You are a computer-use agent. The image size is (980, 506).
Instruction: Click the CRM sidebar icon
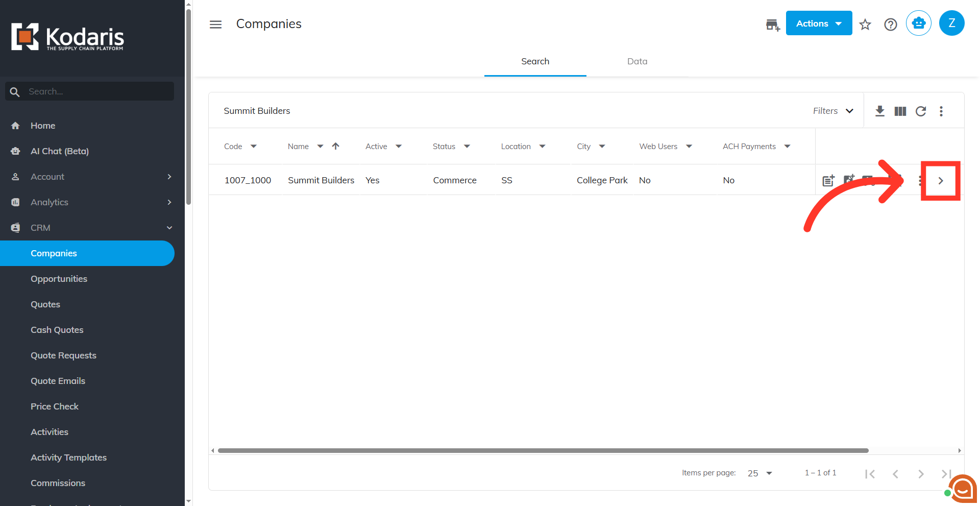pos(15,228)
